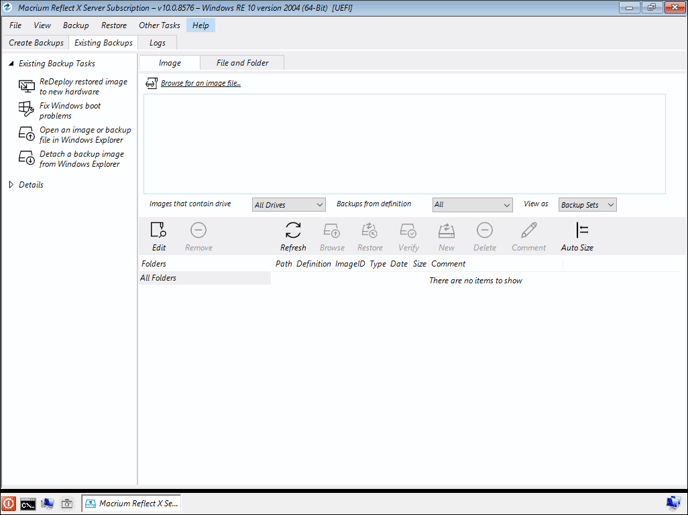Click the Fix Windows boot problems icon
688x515 pixels.
point(26,109)
